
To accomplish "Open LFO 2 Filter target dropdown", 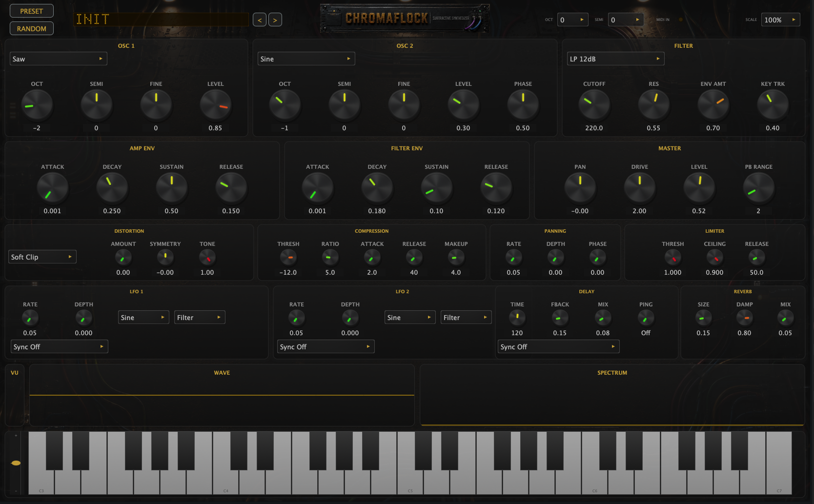I will [466, 317].
